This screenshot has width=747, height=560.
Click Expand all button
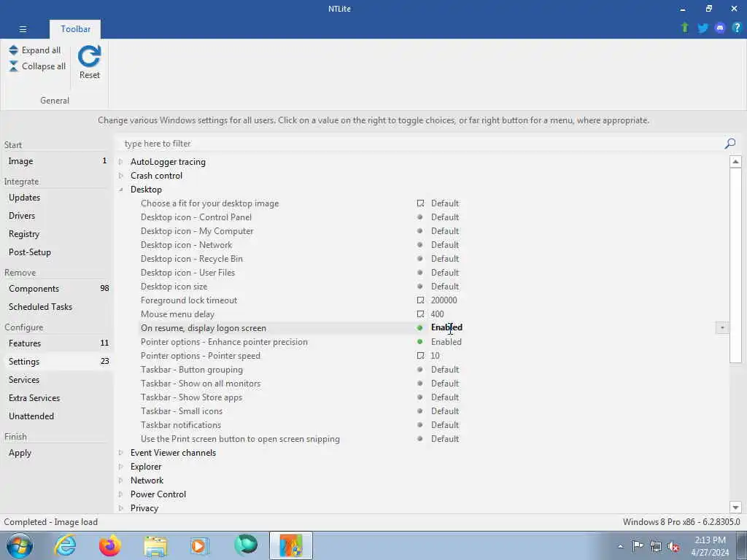coord(35,50)
